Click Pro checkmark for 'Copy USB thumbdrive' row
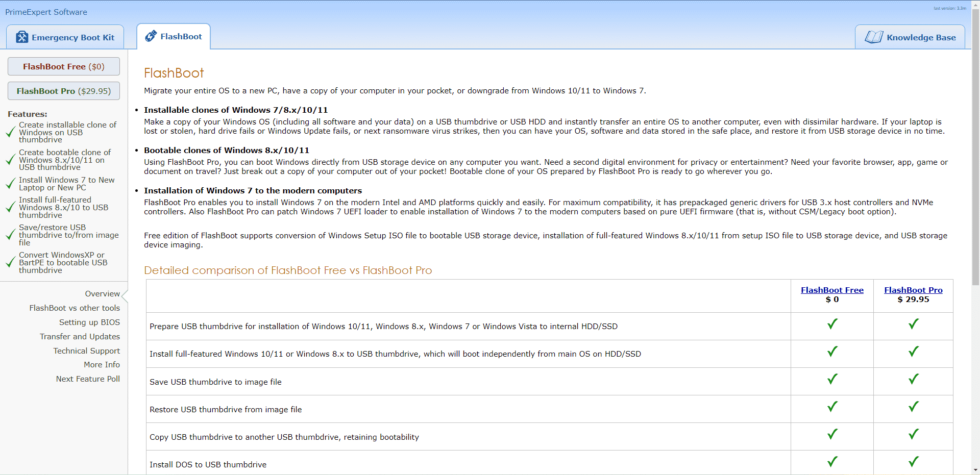The width and height of the screenshot is (980, 475). coord(914,434)
